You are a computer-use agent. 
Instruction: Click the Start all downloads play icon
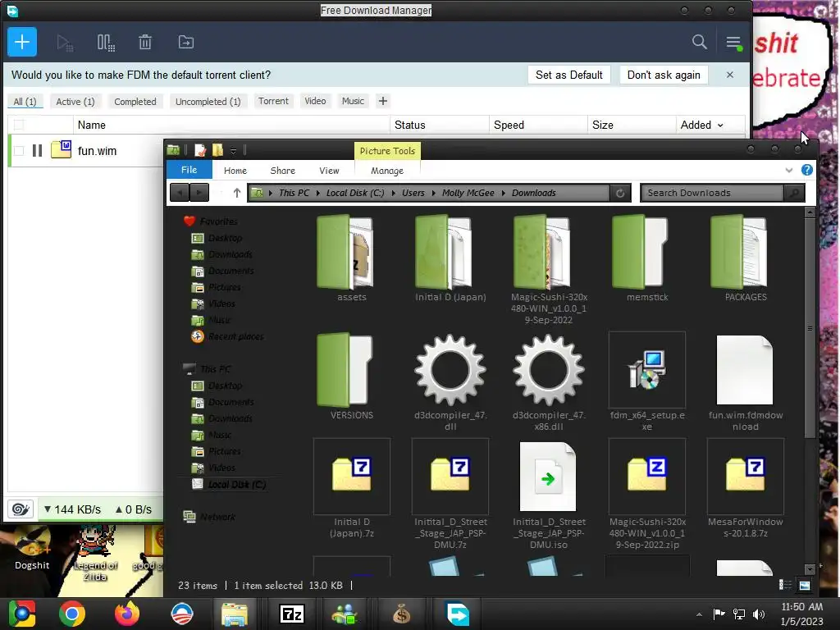tap(65, 43)
